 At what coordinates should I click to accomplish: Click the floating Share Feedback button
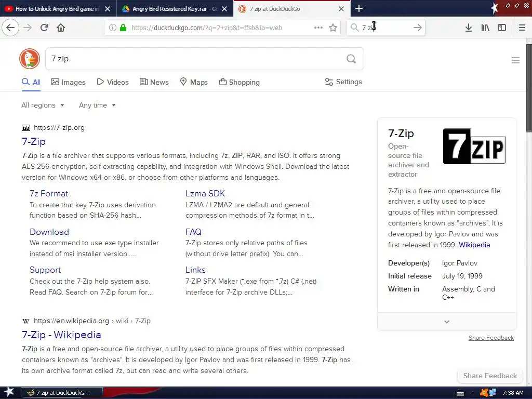click(x=490, y=376)
